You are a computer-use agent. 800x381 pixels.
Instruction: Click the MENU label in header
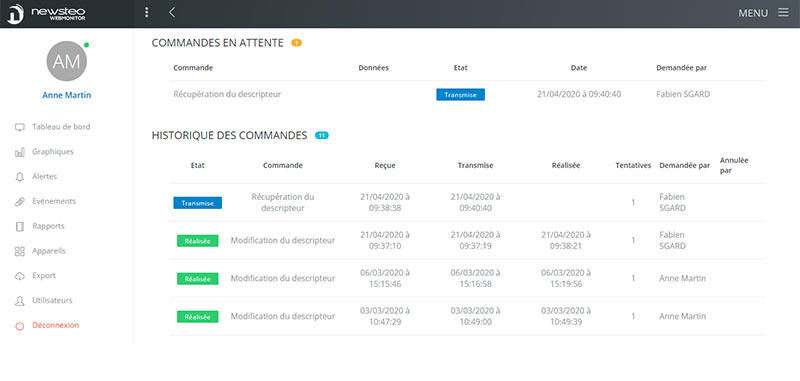(753, 13)
